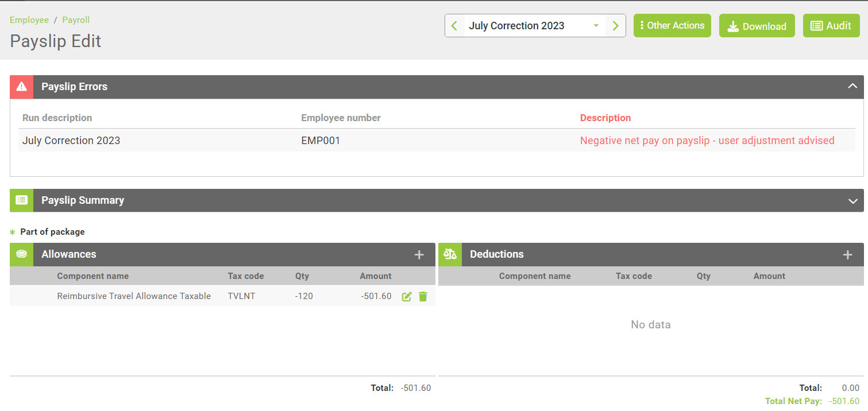Select the EMP001 employee number cell

pos(321,141)
